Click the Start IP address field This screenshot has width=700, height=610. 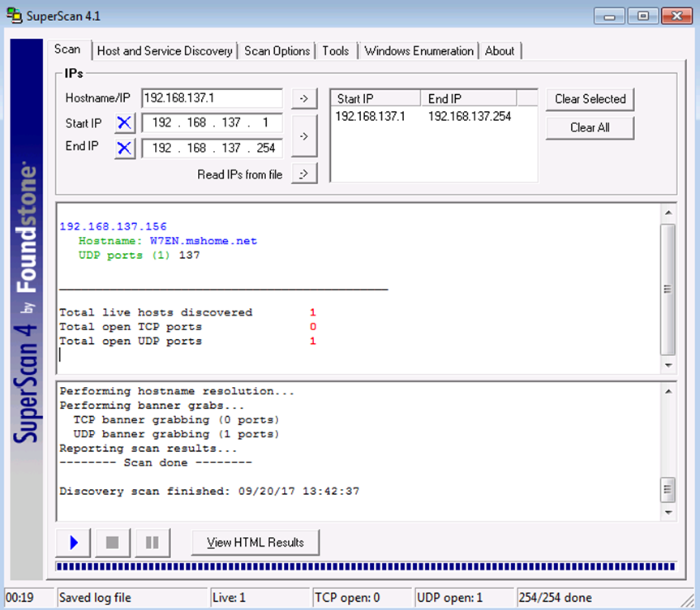tap(212, 122)
